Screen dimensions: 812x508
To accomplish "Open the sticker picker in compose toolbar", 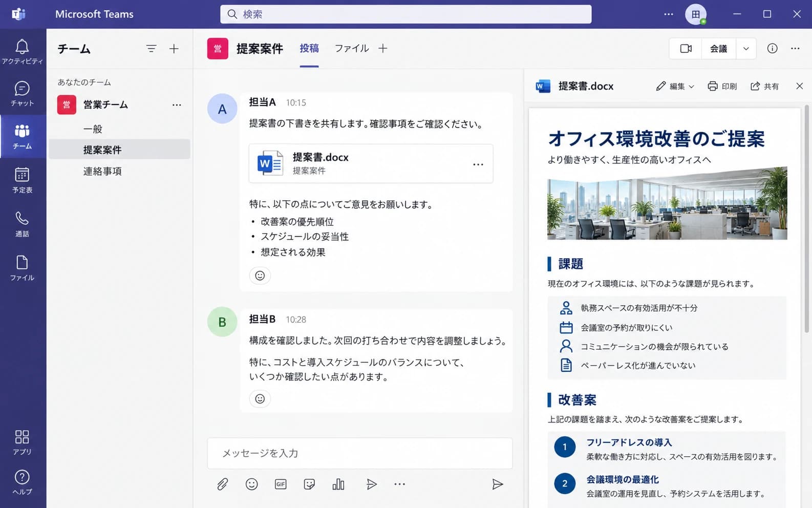I will click(x=309, y=484).
